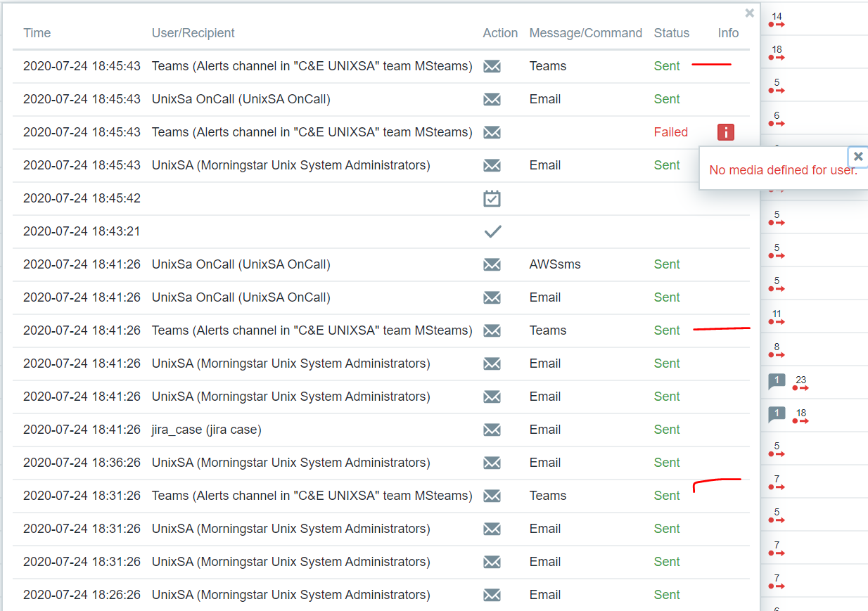Click the acknowledge checkmark icon at 18:43:21

[492, 231]
